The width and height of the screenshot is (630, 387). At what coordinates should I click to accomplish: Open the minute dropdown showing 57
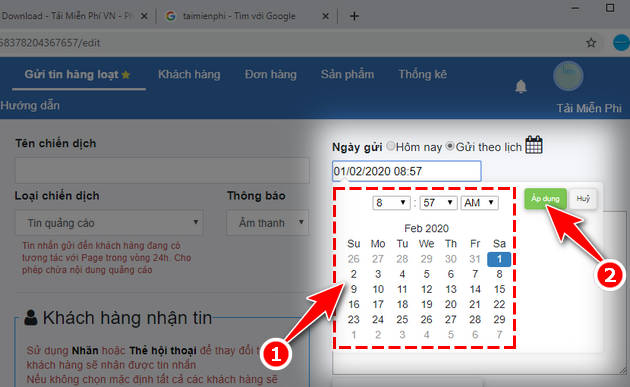438,203
